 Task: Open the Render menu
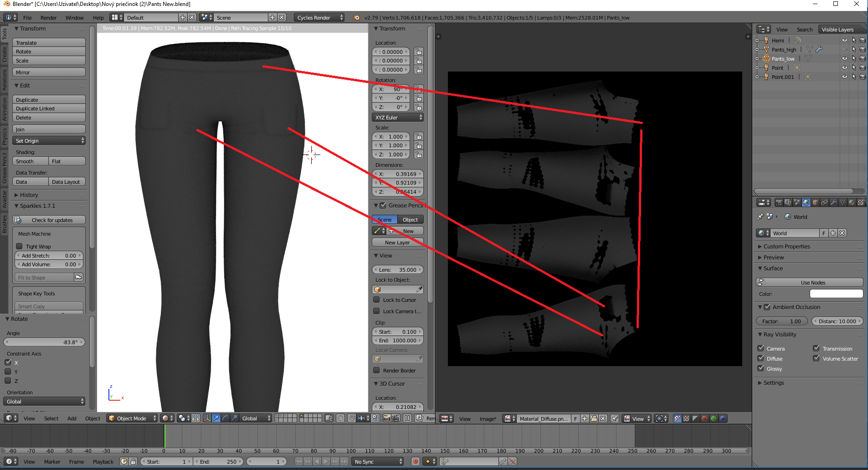tap(48, 17)
